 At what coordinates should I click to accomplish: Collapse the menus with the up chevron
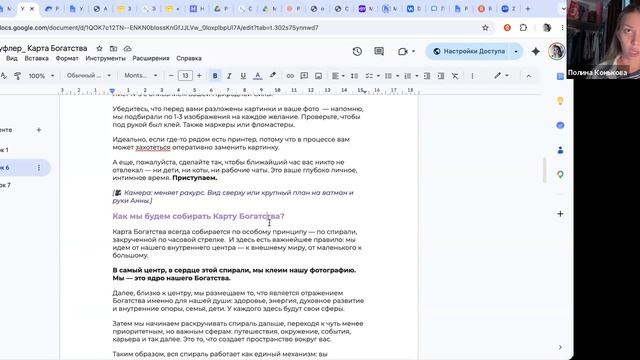pyautogui.click(x=529, y=76)
